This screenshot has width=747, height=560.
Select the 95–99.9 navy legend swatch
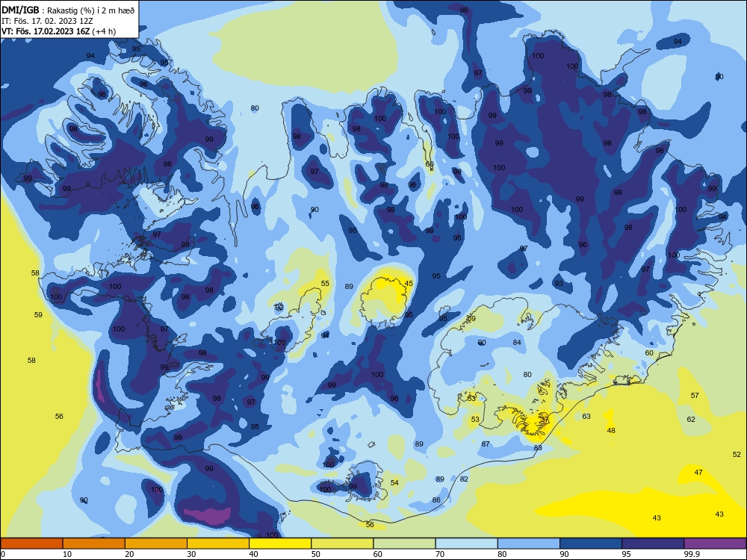(x=653, y=544)
